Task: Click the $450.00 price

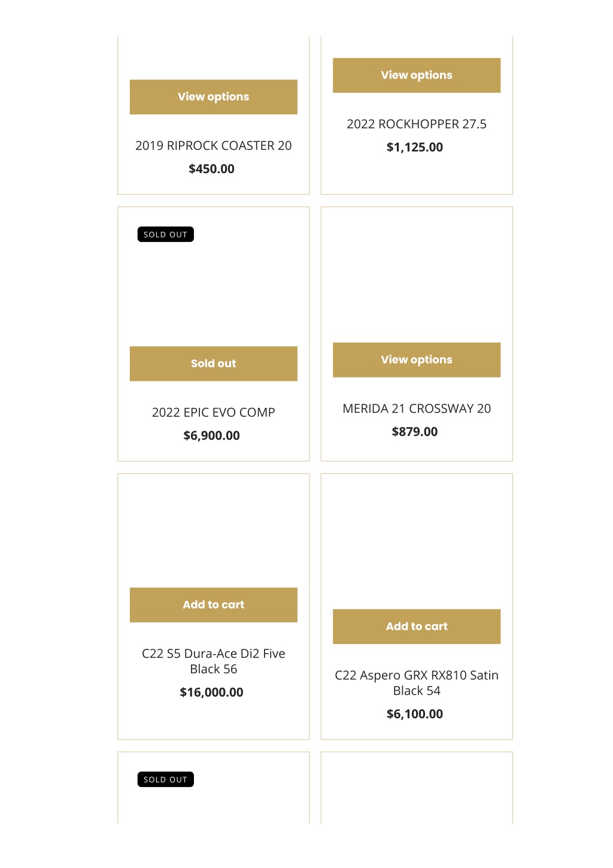Action: (x=211, y=169)
